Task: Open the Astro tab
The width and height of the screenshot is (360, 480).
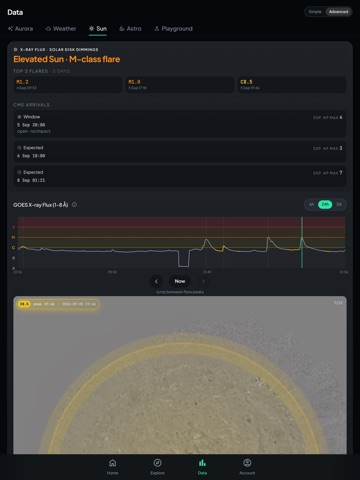Action: pyautogui.click(x=130, y=29)
